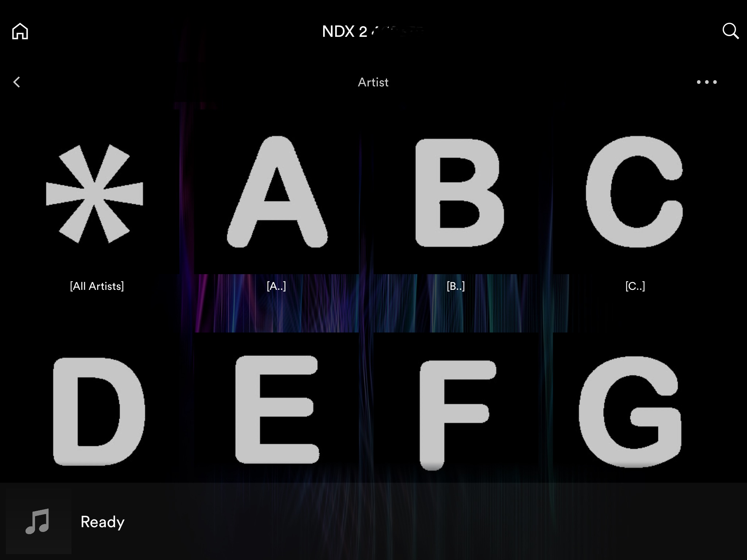This screenshot has width=747, height=560.
Task: Select the asterisk All Artists tile
Action: tap(94, 194)
